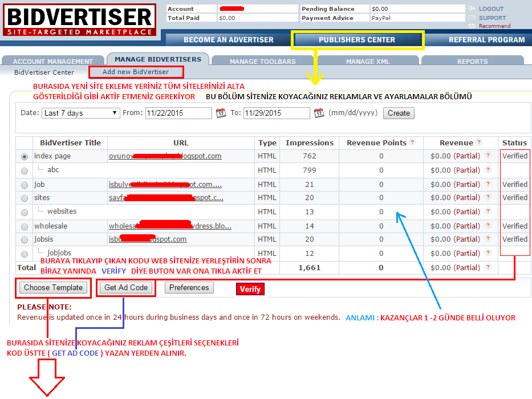Click the Get Ad Code button

[x=126, y=288]
